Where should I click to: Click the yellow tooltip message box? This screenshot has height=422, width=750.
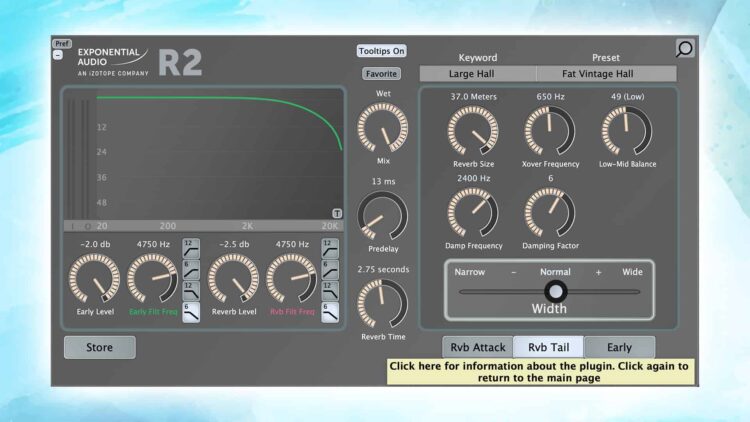click(x=540, y=372)
